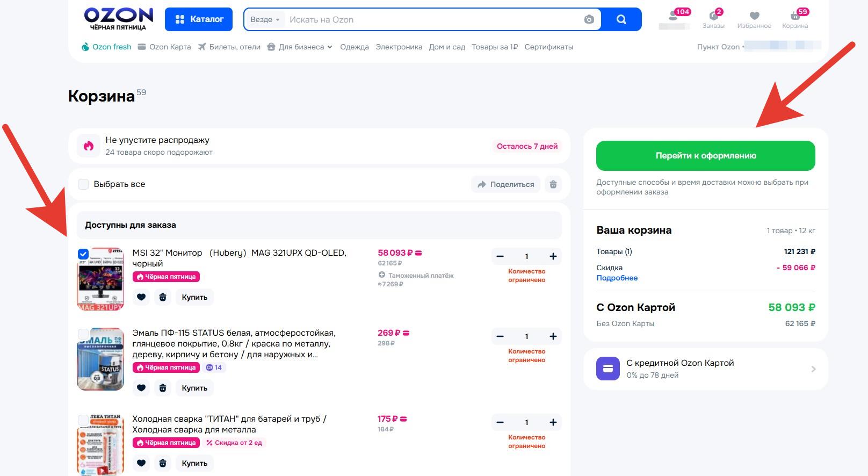Click the 'Искать на Ozon' search field

[430, 20]
